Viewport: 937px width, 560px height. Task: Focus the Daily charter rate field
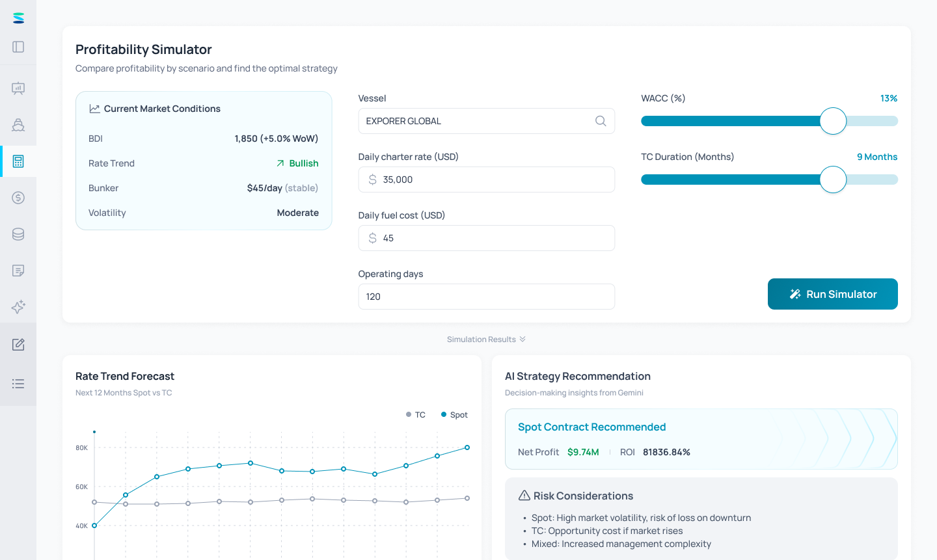(x=487, y=180)
